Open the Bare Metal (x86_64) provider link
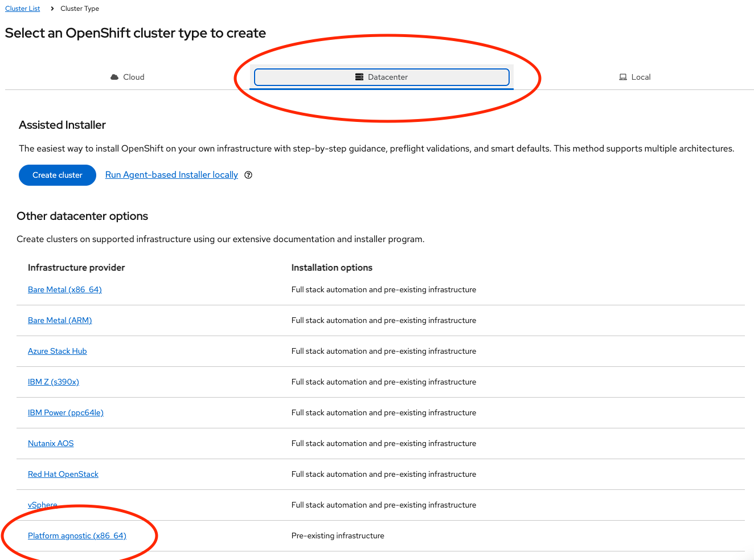The height and width of the screenshot is (560, 754). (65, 289)
